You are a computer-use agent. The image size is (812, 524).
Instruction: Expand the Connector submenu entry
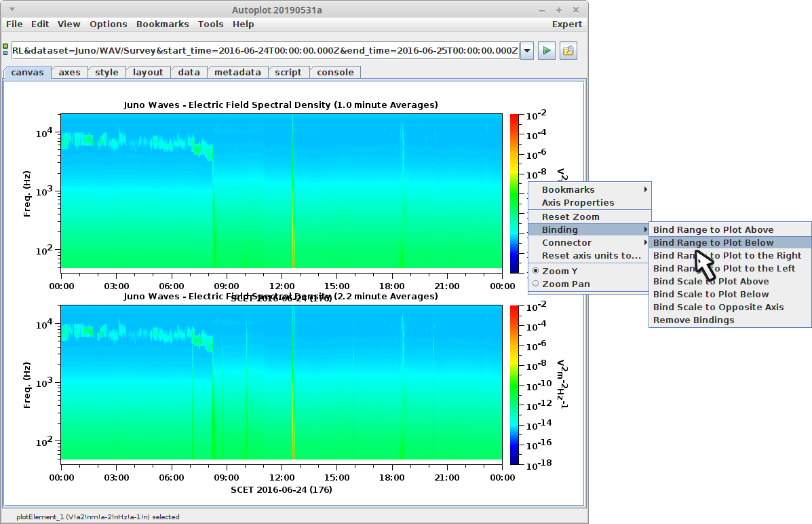click(x=589, y=242)
